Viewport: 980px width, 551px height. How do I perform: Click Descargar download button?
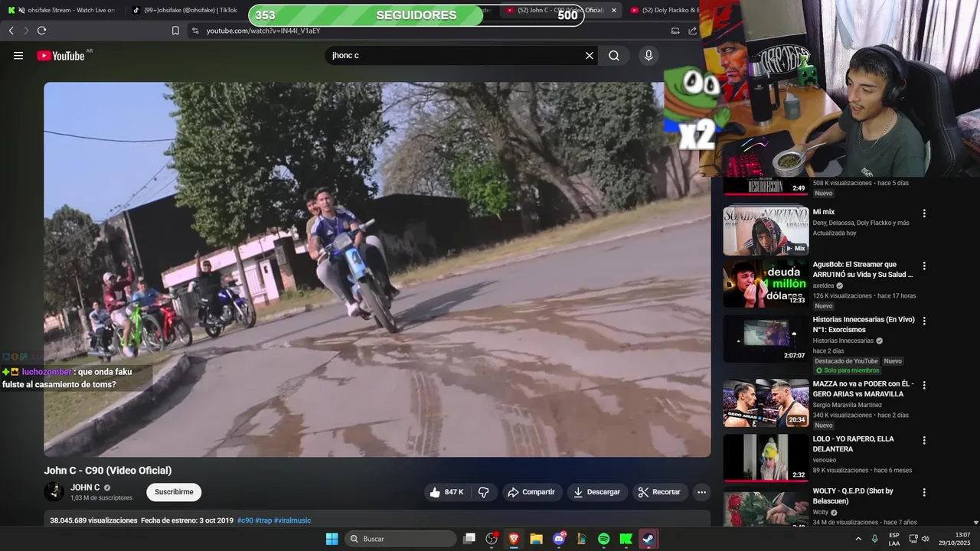coord(597,492)
